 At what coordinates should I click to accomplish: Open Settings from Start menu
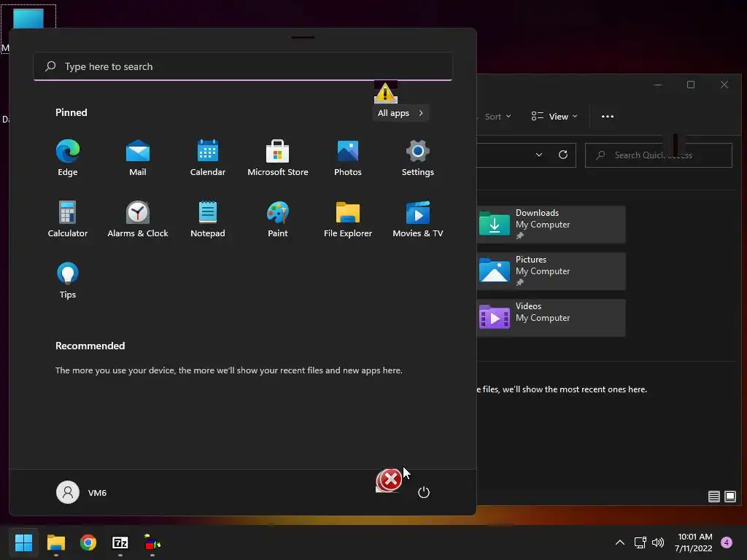pyautogui.click(x=418, y=158)
